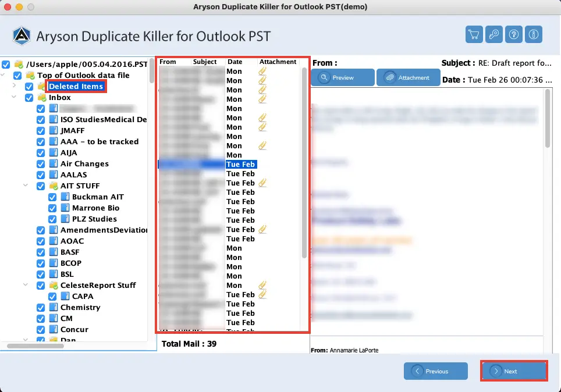Click the key activation icon
This screenshot has width=561, height=392.
coord(493,35)
